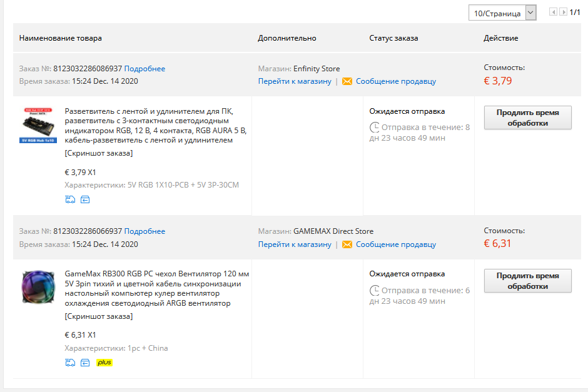Open Подробнее for order 8123032286066937
The width and height of the screenshot is (588, 392).
pos(144,231)
